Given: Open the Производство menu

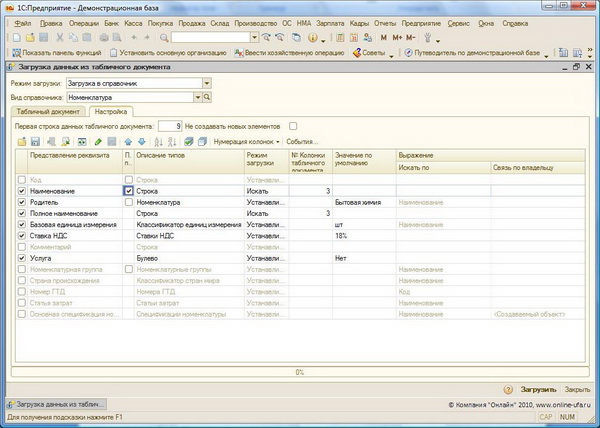Looking at the screenshot, I should 256,23.
